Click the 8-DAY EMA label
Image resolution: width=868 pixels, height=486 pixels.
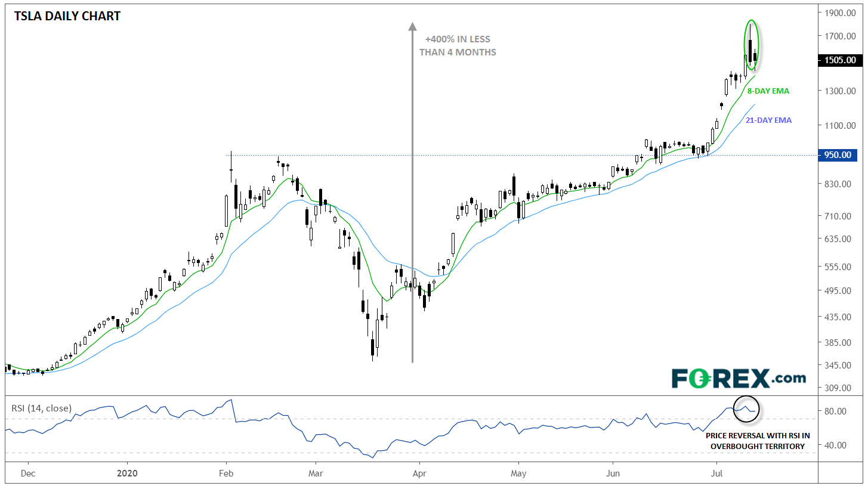click(768, 91)
